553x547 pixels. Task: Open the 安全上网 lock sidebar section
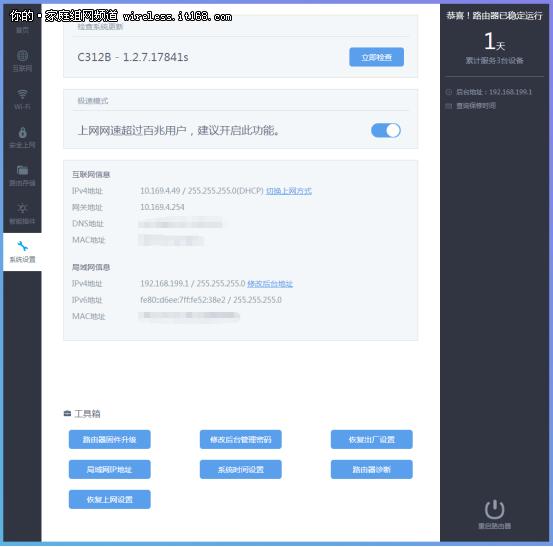(x=22, y=138)
